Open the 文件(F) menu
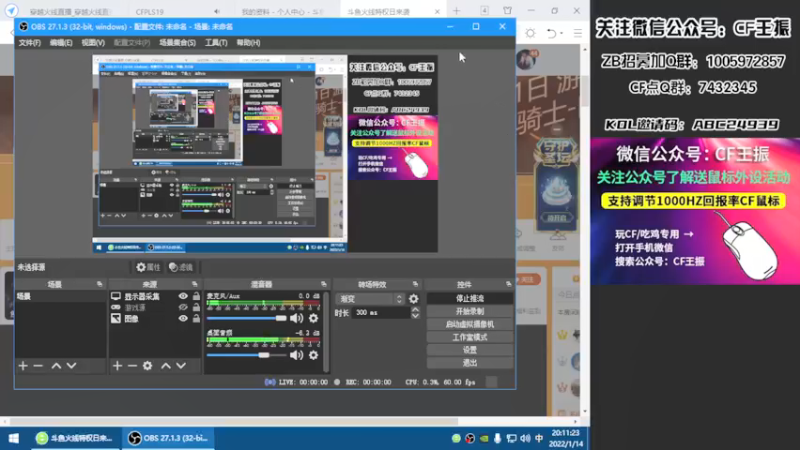 30,43
